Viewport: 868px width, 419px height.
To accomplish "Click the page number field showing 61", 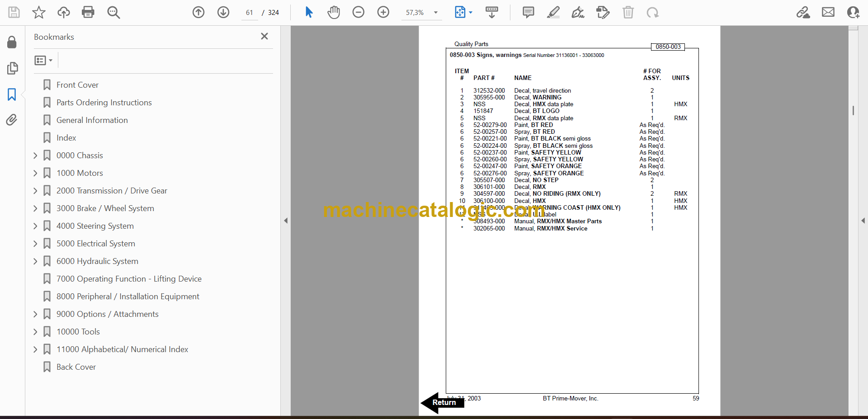I will pyautogui.click(x=250, y=13).
